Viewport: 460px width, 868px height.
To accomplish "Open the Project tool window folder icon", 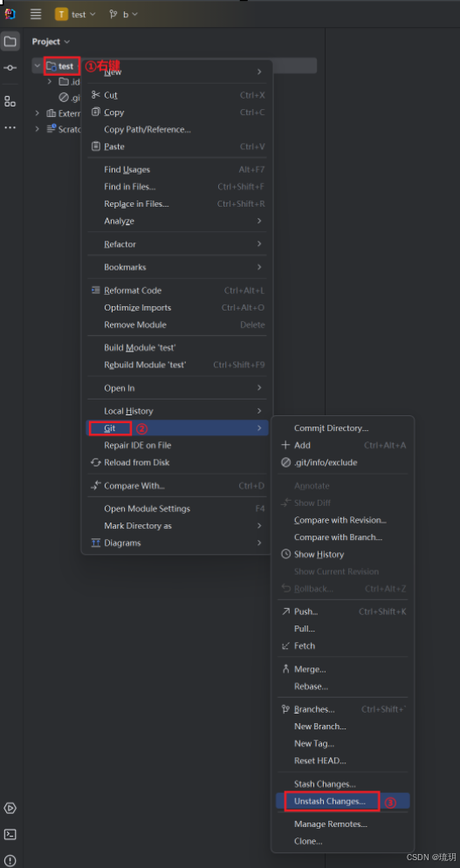I will point(10,41).
